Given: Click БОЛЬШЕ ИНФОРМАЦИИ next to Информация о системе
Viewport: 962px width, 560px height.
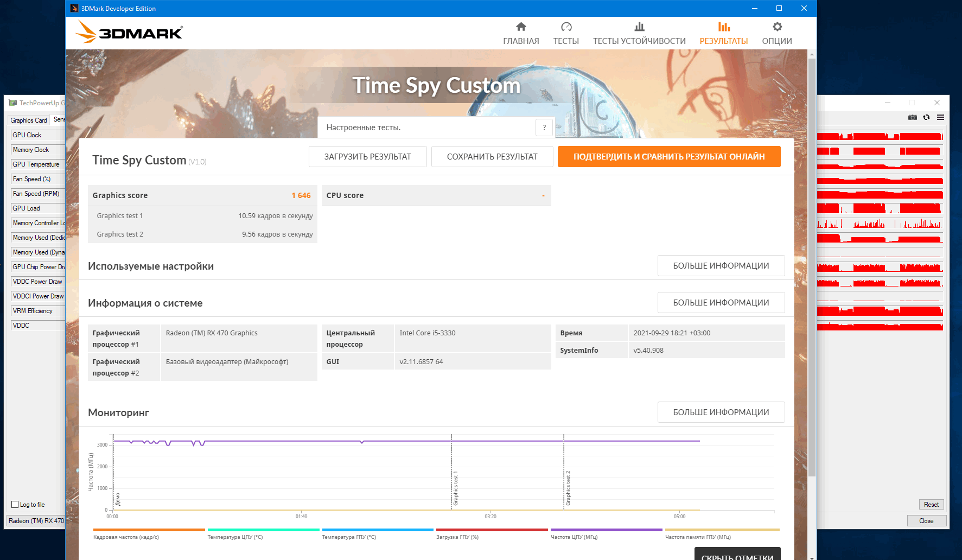Looking at the screenshot, I should [721, 302].
